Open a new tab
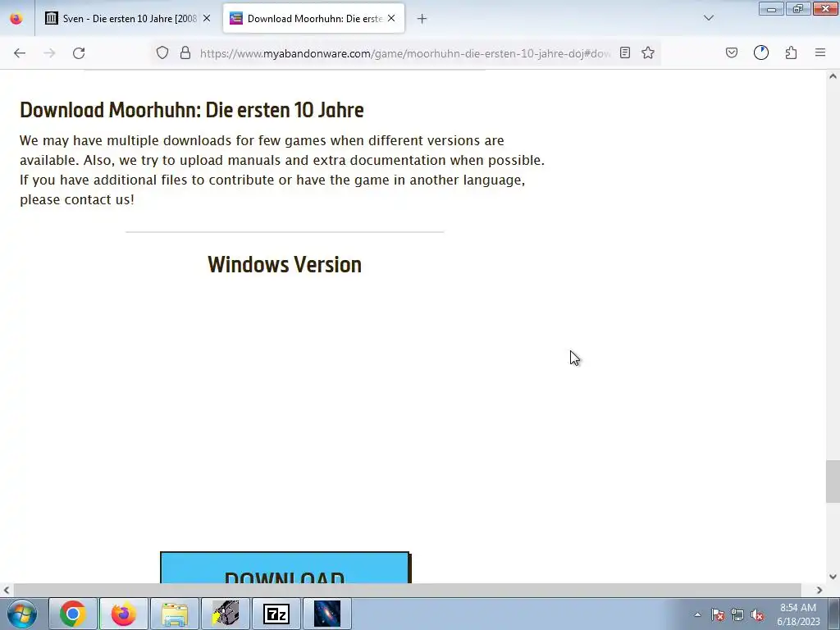840x630 pixels. click(x=422, y=19)
